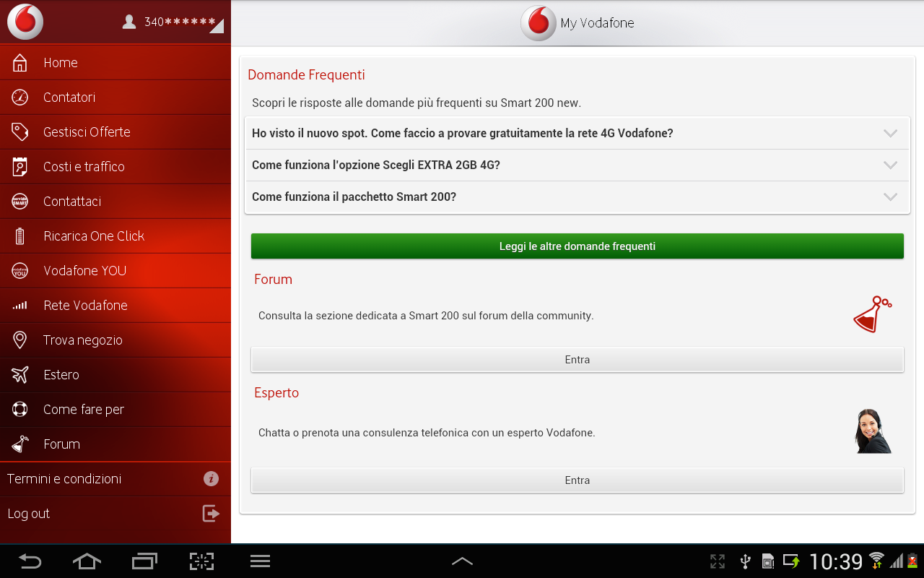Click the My Vodafone header logo
The width and height of the screenshot is (924, 578).
click(539, 23)
